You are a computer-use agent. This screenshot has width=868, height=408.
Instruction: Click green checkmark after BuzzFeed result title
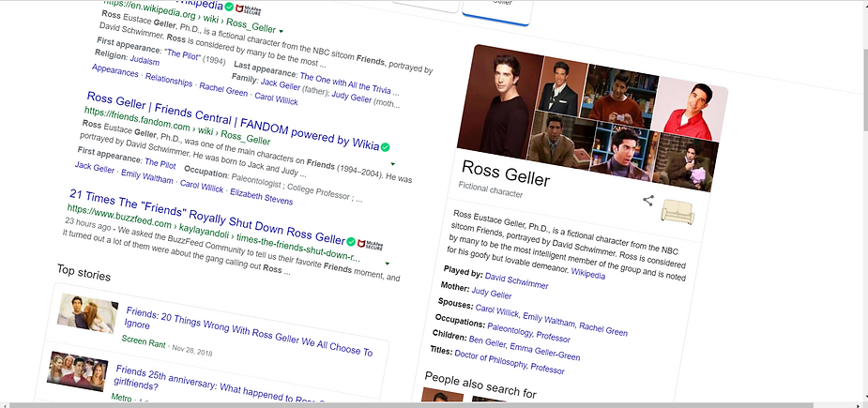(x=351, y=242)
